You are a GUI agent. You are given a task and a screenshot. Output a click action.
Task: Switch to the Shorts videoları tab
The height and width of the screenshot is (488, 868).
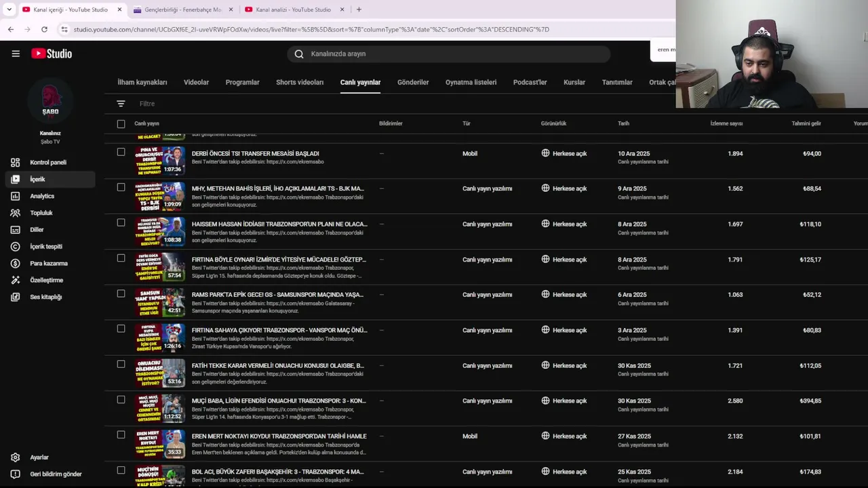tap(300, 83)
